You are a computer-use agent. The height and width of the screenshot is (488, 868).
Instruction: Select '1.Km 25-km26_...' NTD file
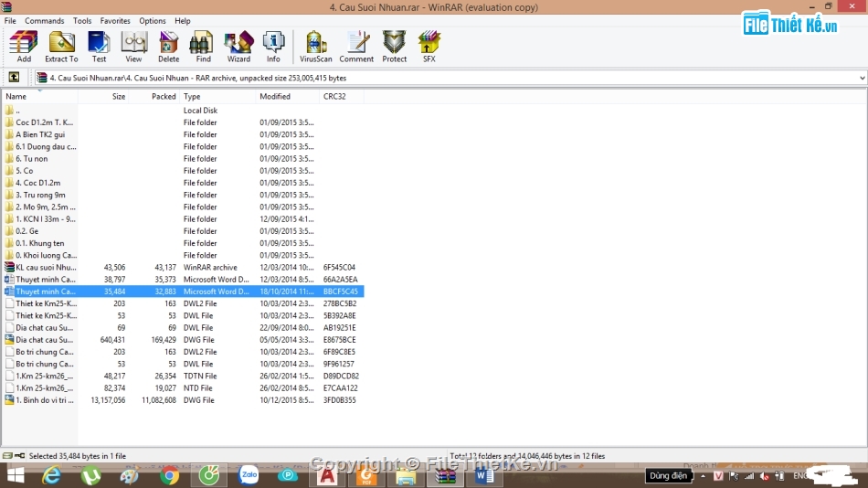[x=184, y=388]
